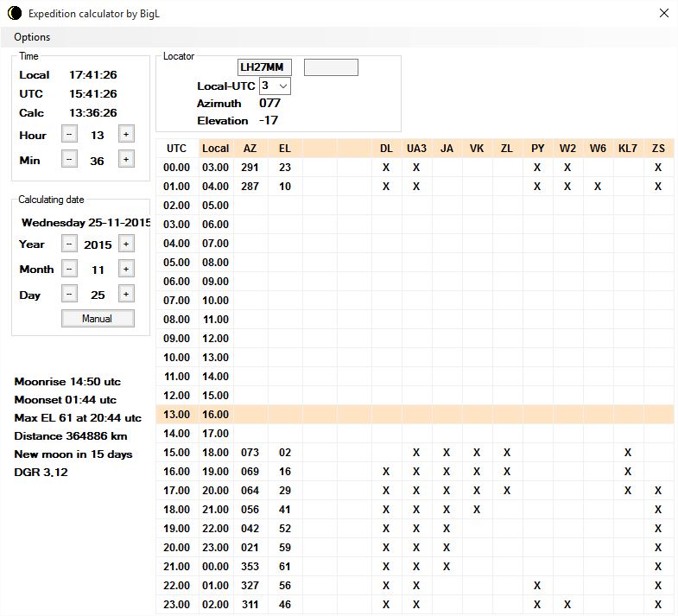
Task: Decrease the Min value with minus button
Action: coord(70,159)
